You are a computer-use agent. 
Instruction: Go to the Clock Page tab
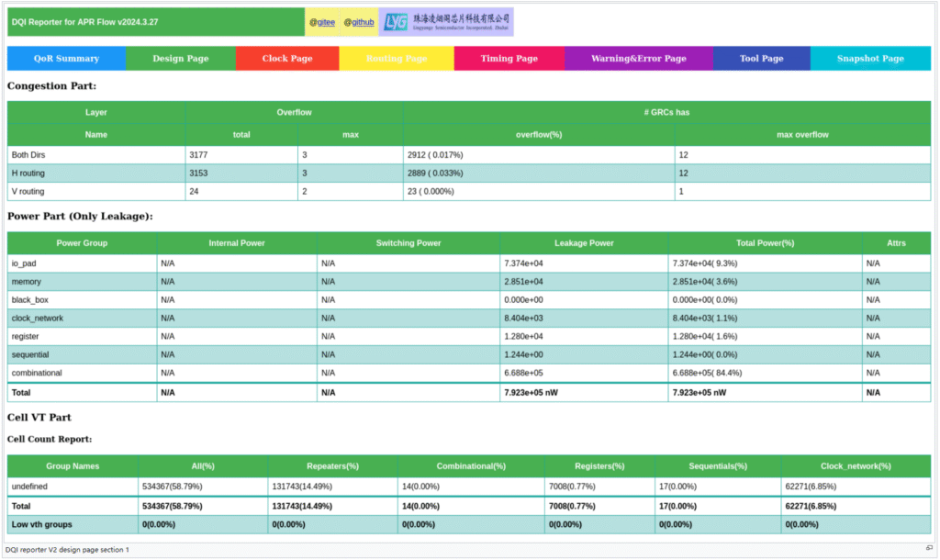(287, 59)
